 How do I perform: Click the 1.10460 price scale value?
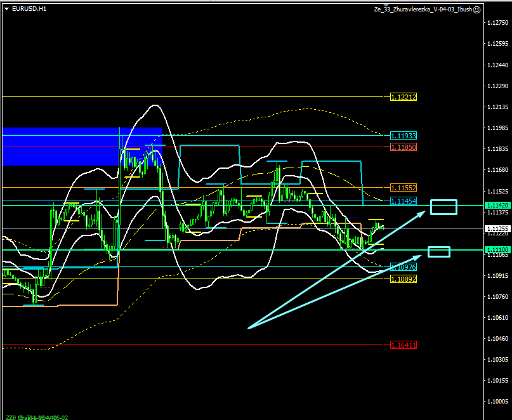(x=497, y=339)
